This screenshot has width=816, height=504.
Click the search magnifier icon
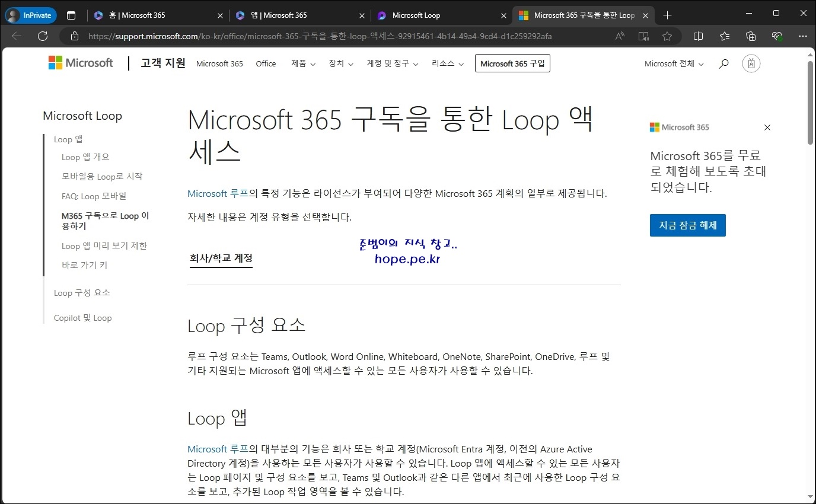tap(723, 63)
